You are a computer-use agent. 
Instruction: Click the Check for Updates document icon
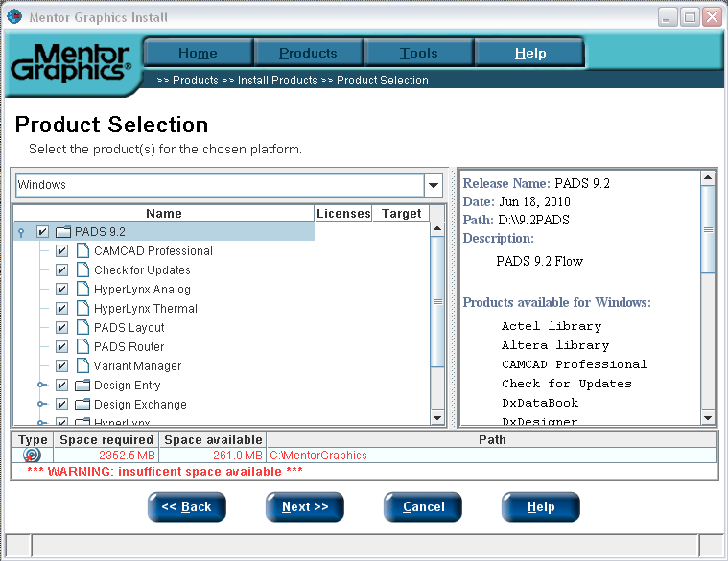click(x=82, y=269)
